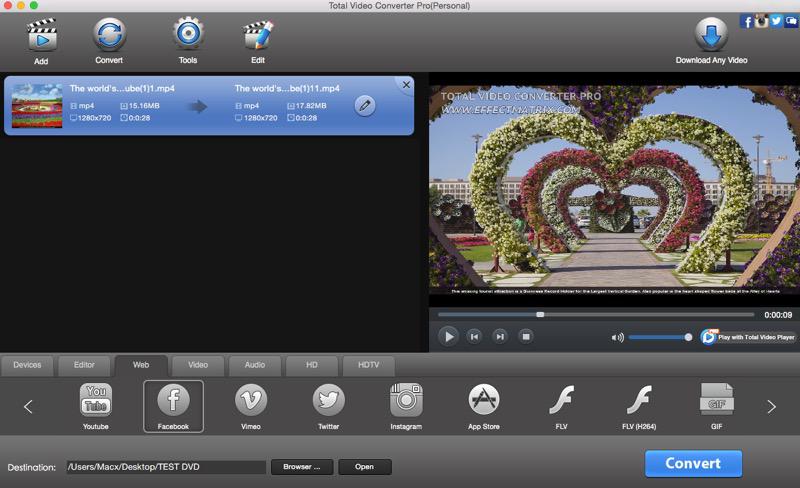Switch to the Video tab
Image resolution: width=800 pixels, height=488 pixels.
[198, 365]
